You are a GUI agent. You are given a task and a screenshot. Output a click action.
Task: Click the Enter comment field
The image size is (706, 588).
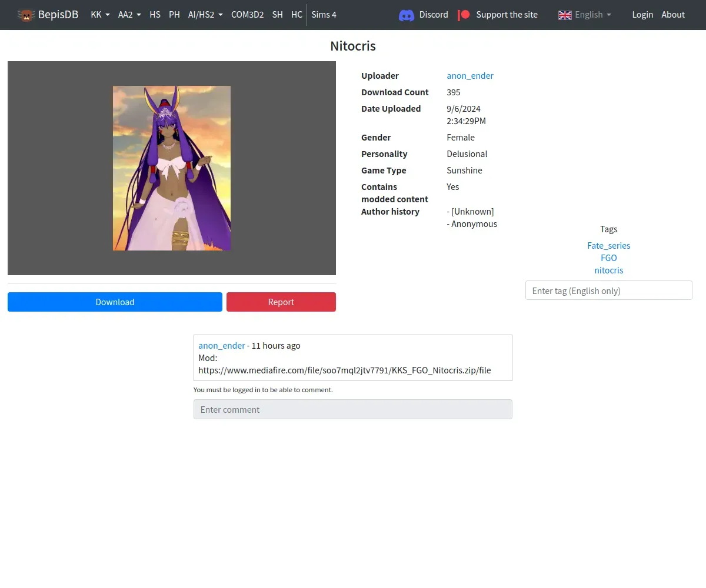point(353,409)
